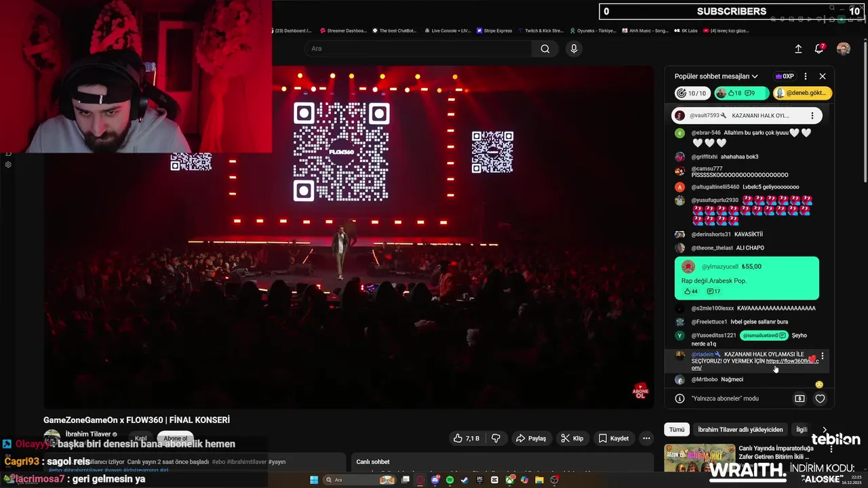Open the pinned @vault7593 message three-dot menu
Image resolution: width=868 pixels, height=488 pixels.
[x=812, y=116]
